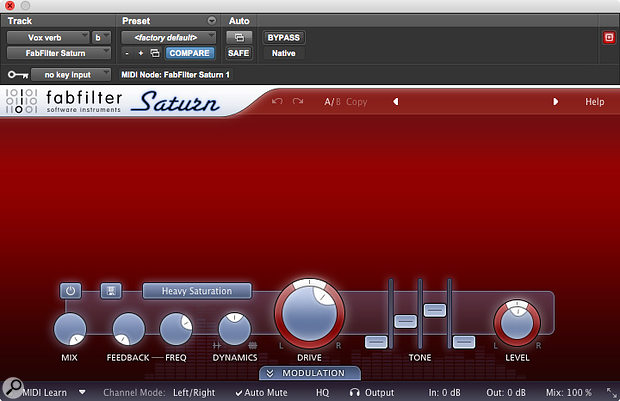Click the copy settings icon near COMPARE

(155, 53)
